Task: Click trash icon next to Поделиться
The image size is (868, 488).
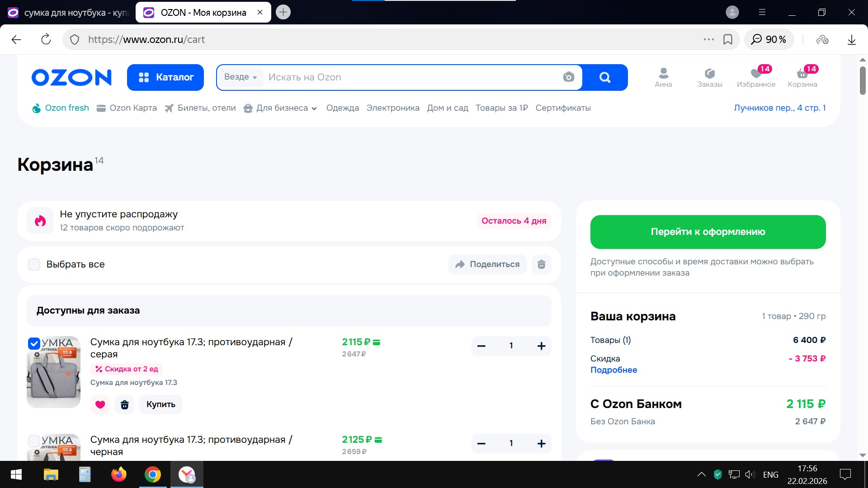Action: click(x=541, y=264)
